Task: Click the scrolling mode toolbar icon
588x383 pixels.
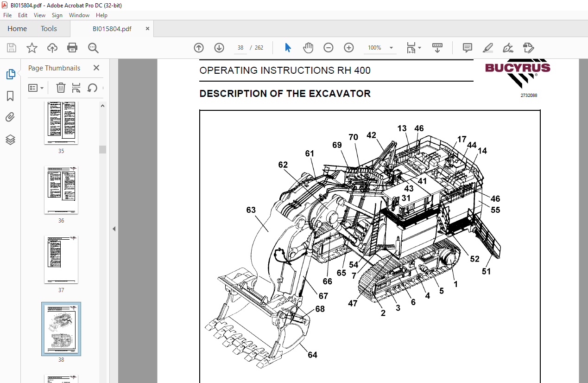Action: coord(437,48)
